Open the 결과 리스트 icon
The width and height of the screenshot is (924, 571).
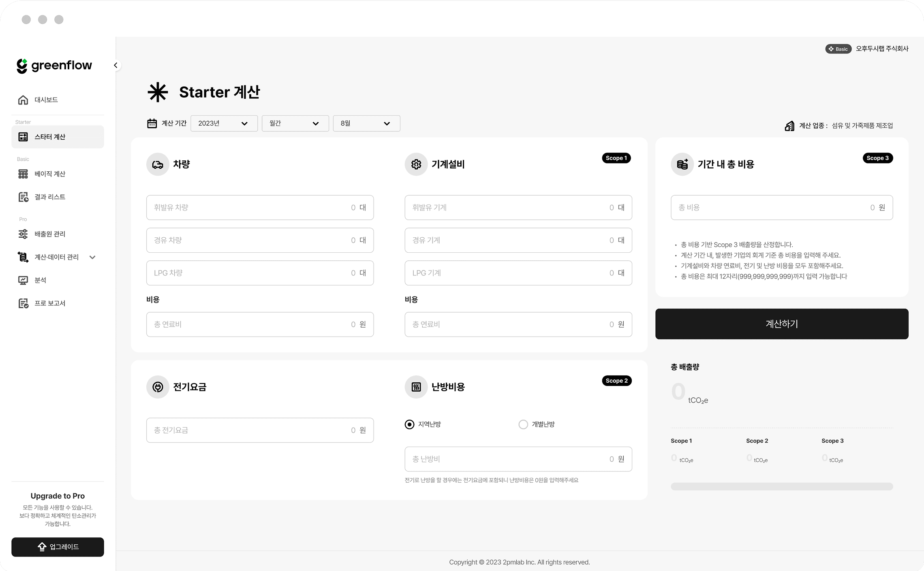click(x=23, y=197)
